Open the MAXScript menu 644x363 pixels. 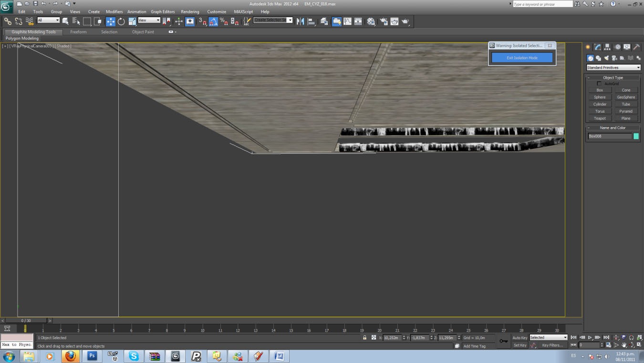(x=243, y=11)
